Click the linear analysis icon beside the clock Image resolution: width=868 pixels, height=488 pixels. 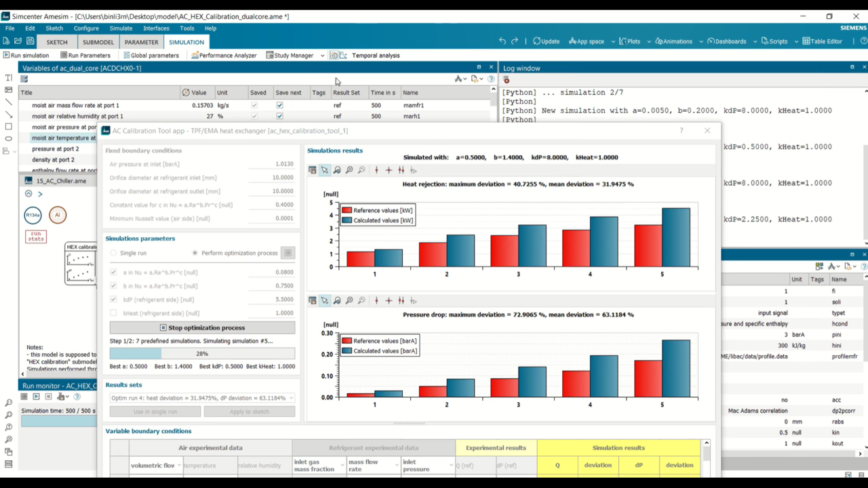tap(343, 56)
